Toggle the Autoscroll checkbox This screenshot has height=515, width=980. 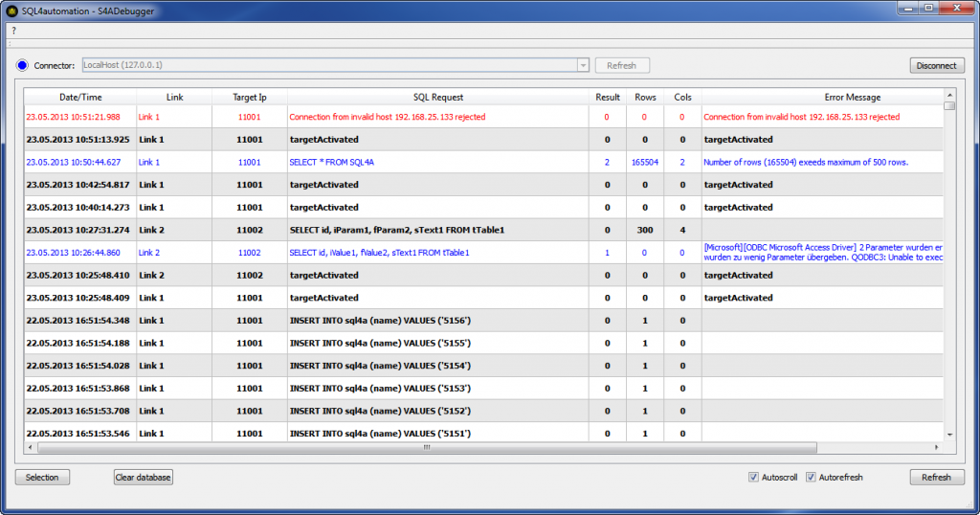coord(754,477)
